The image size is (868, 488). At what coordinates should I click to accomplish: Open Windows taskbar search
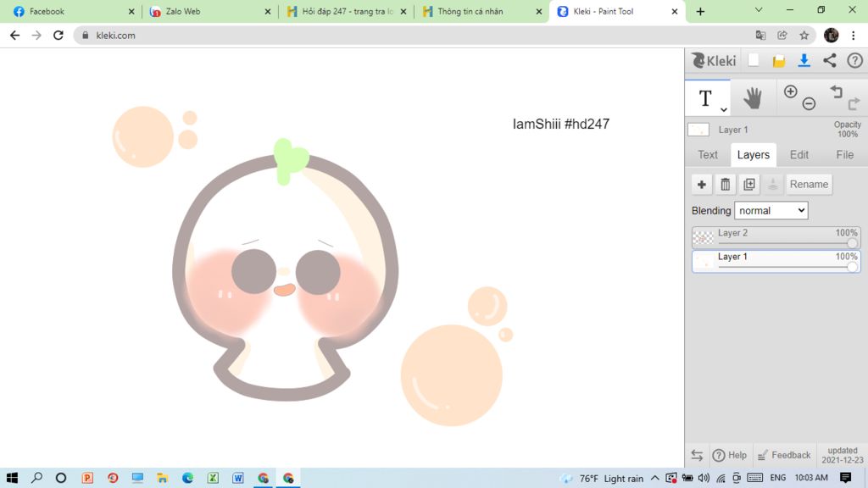click(x=36, y=478)
